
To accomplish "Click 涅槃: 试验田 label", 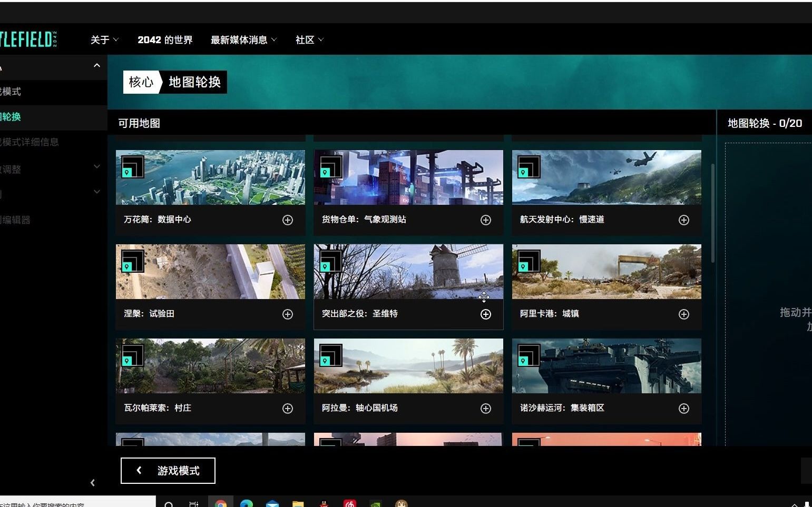I will point(149,314).
